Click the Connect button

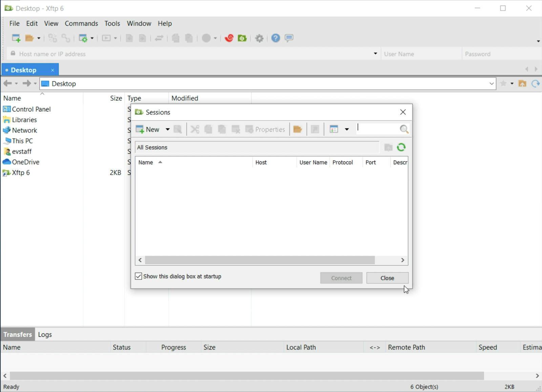(341, 278)
